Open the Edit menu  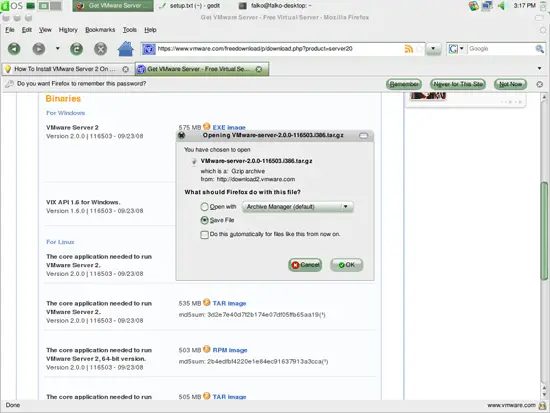coord(27,30)
